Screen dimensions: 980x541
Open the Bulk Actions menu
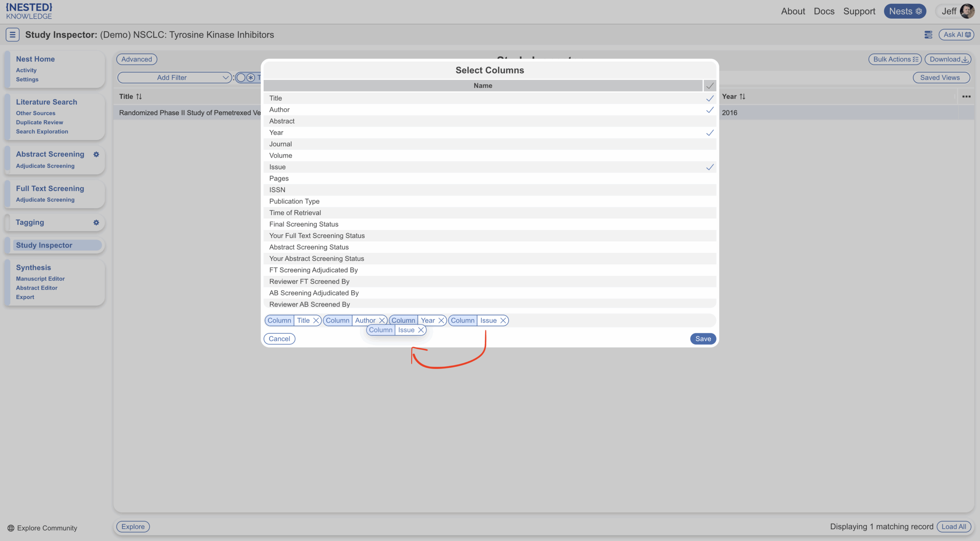pyautogui.click(x=895, y=59)
